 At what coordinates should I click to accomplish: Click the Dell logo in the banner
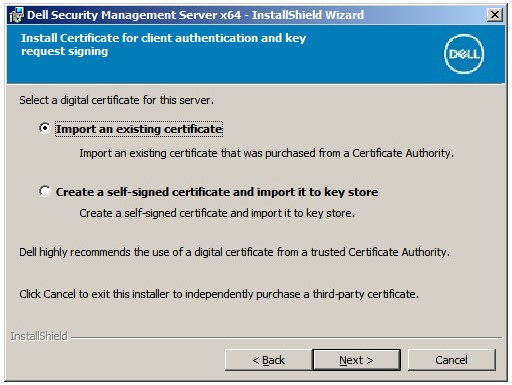[x=464, y=54]
